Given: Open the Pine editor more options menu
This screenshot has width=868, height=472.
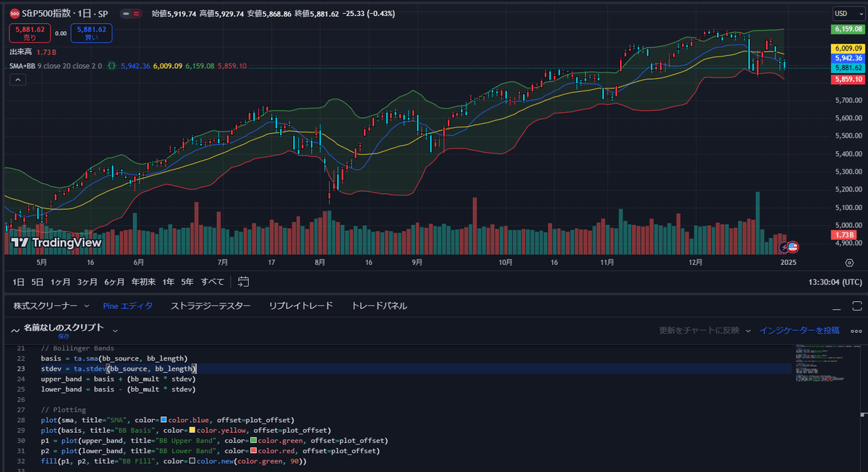Looking at the screenshot, I should pos(856,330).
